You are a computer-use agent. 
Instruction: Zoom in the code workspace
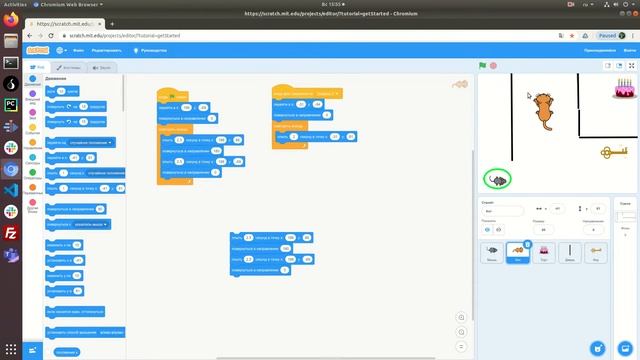coord(461,317)
